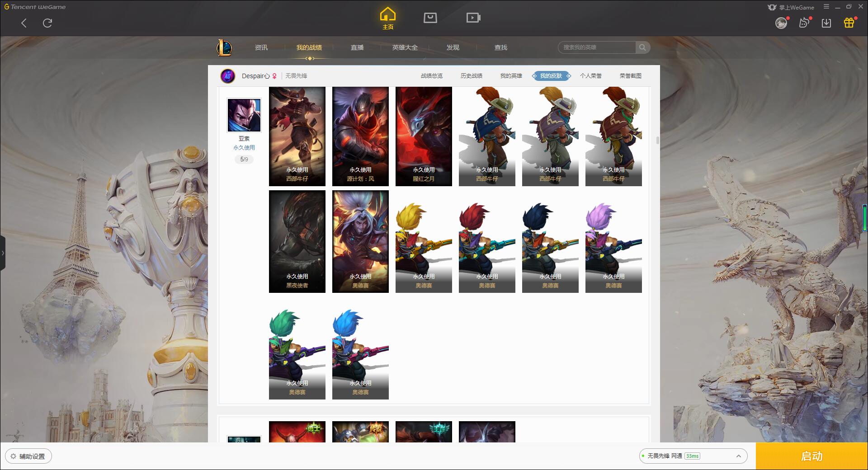This screenshot has width=868, height=470.
Task: Open the 资讯 tab
Action: point(261,47)
